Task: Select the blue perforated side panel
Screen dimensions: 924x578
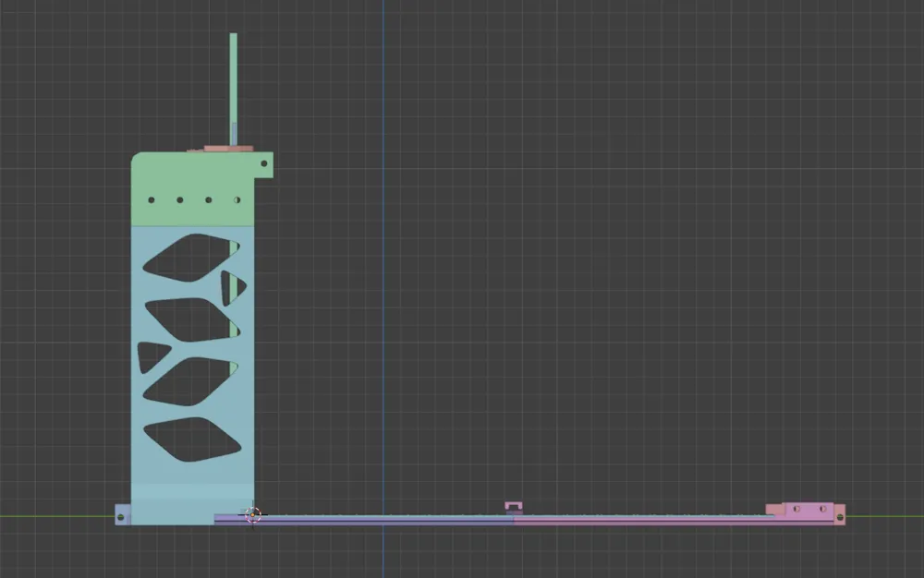Action: tap(193, 375)
